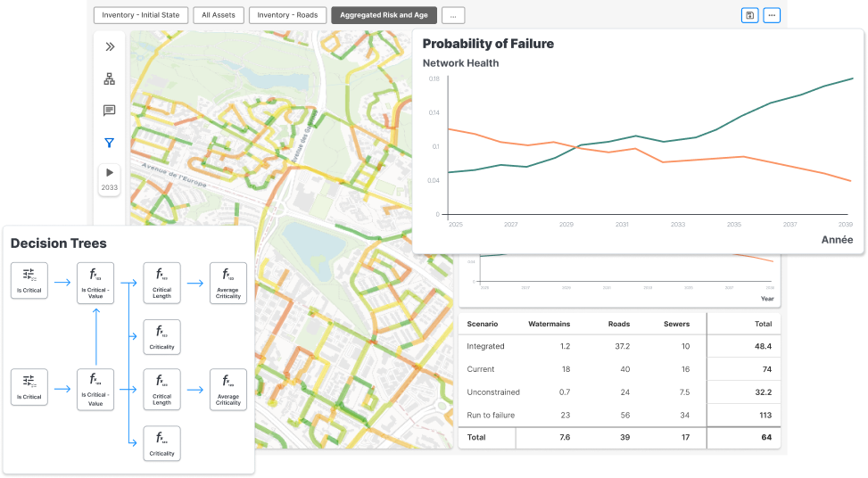The width and height of the screenshot is (868, 478).
Task: Click the save icon button top right
Action: (x=749, y=15)
